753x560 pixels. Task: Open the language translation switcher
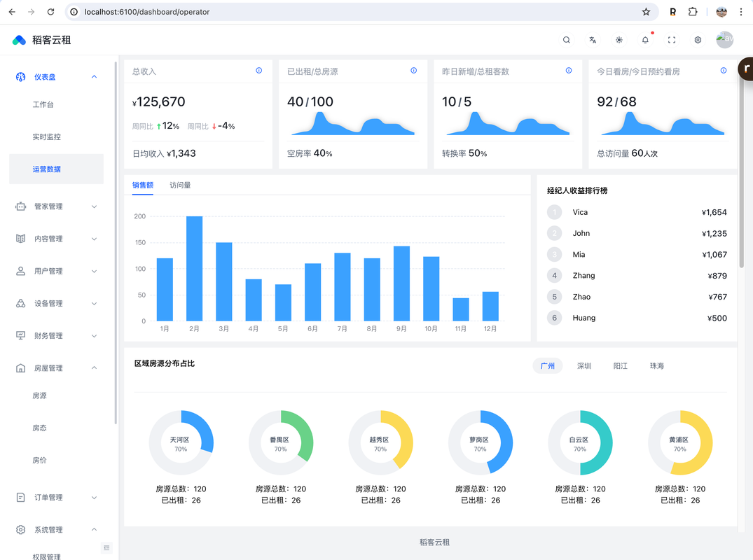593,40
